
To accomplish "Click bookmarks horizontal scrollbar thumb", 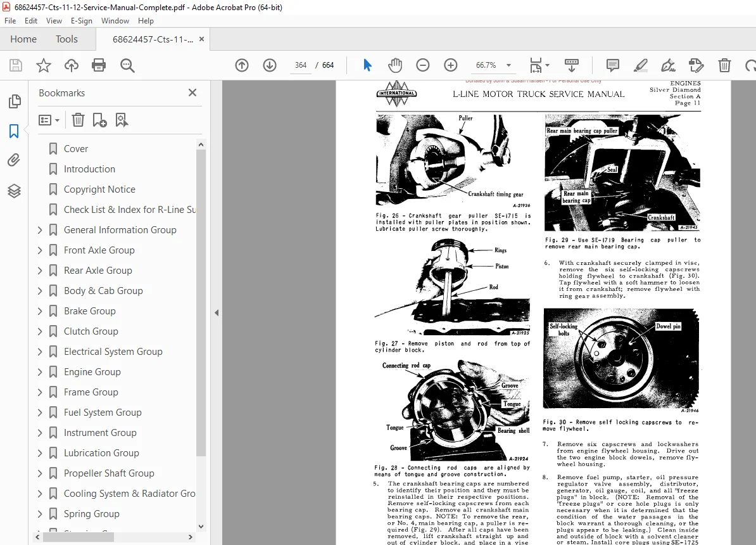I will [x=79, y=537].
